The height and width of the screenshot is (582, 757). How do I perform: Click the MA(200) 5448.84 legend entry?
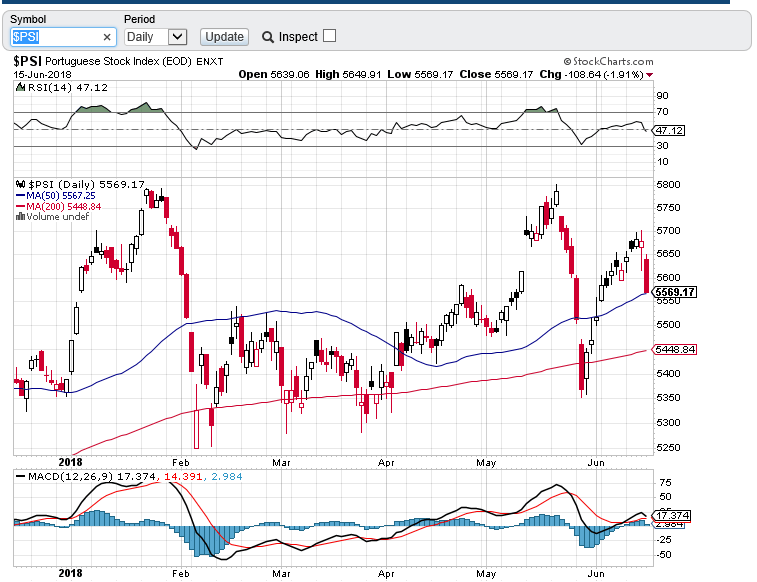[x=59, y=207]
